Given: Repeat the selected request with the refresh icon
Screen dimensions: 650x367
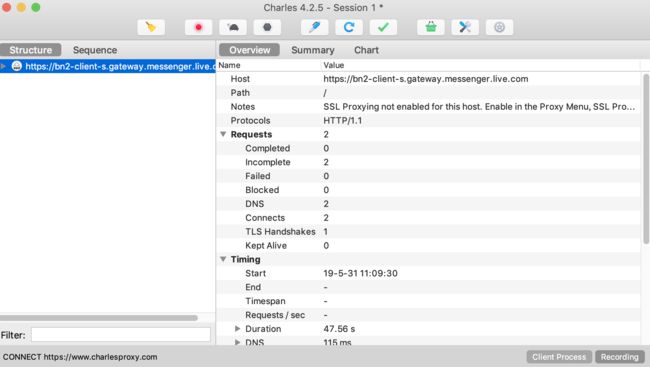Looking at the screenshot, I should tap(349, 27).
